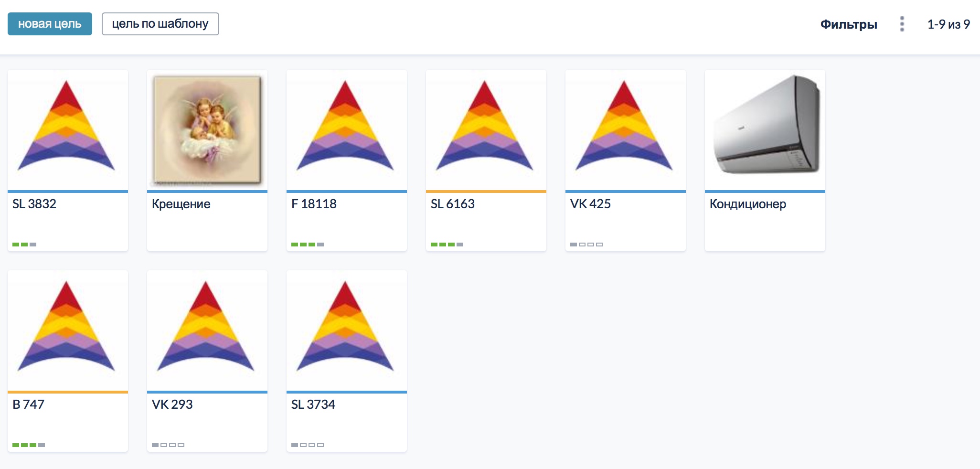Click the 1-9 из 9 pagination counter
The width and height of the screenshot is (980, 469).
[948, 24]
